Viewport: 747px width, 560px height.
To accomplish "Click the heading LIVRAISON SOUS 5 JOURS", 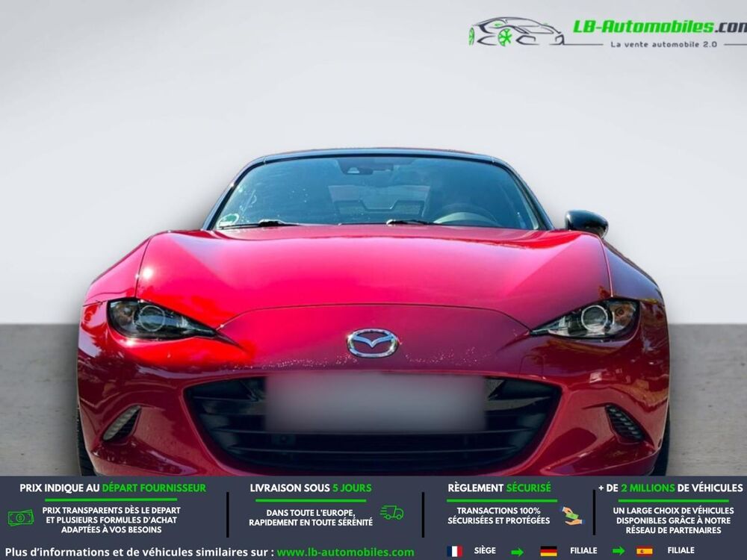I will 311,488.
